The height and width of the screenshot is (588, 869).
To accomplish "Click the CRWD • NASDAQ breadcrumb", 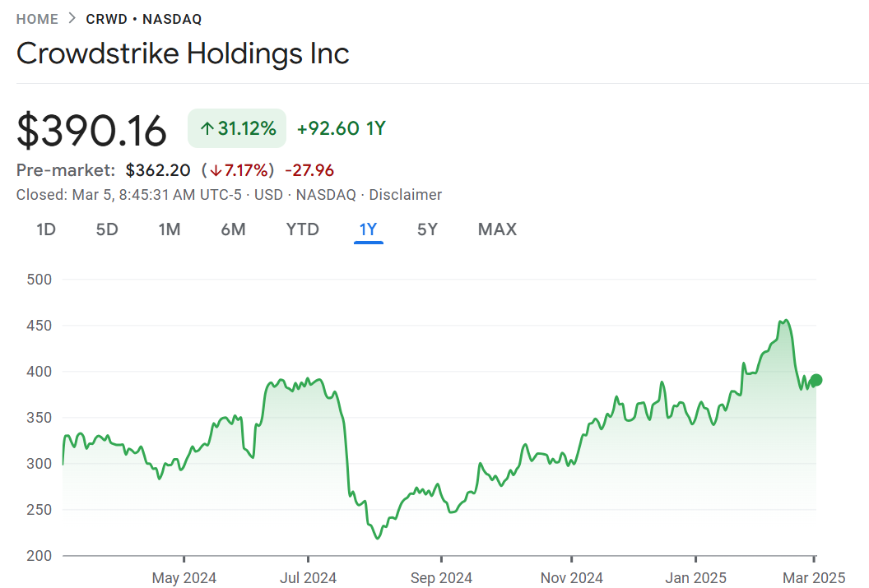I will (144, 19).
